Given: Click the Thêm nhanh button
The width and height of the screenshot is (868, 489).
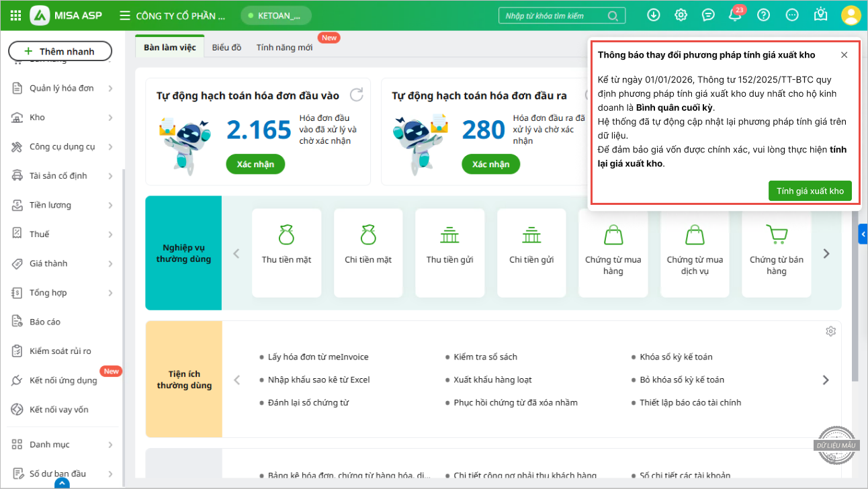Looking at the screenshot, I should (60, 51).
